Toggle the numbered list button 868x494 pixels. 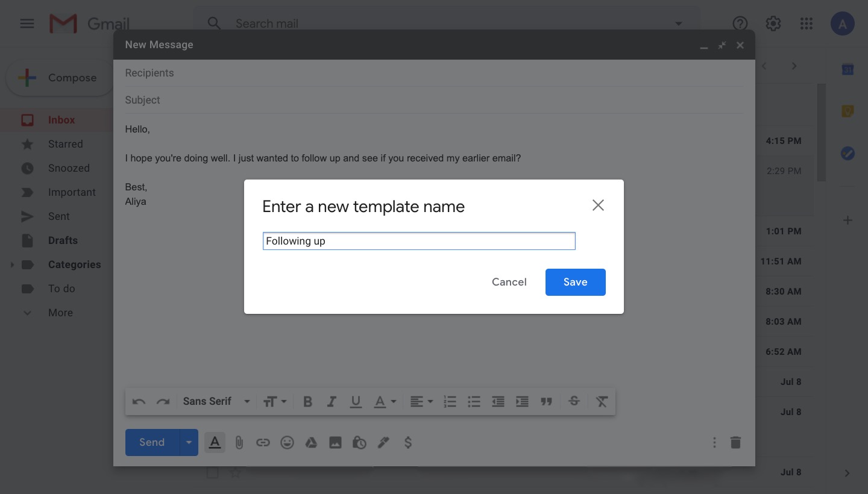tap(450, 402)
